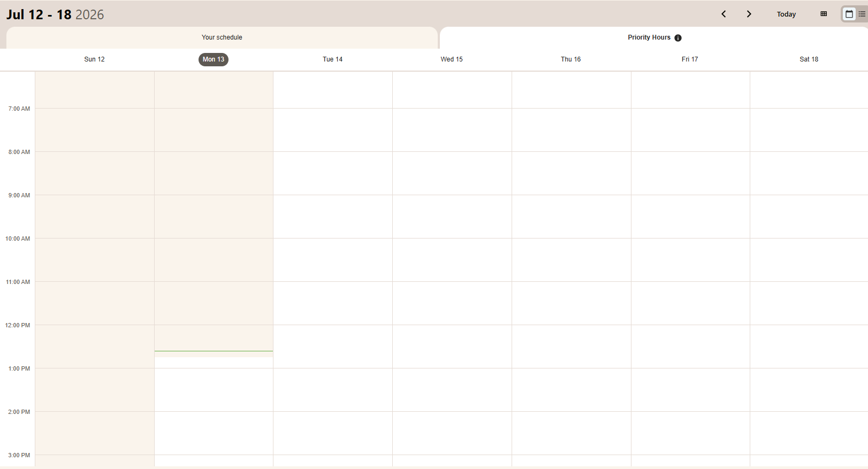Select the Mon 13 day header
Image resolution: width=868 pixels, height=469 pixels.
pos(214,59)
